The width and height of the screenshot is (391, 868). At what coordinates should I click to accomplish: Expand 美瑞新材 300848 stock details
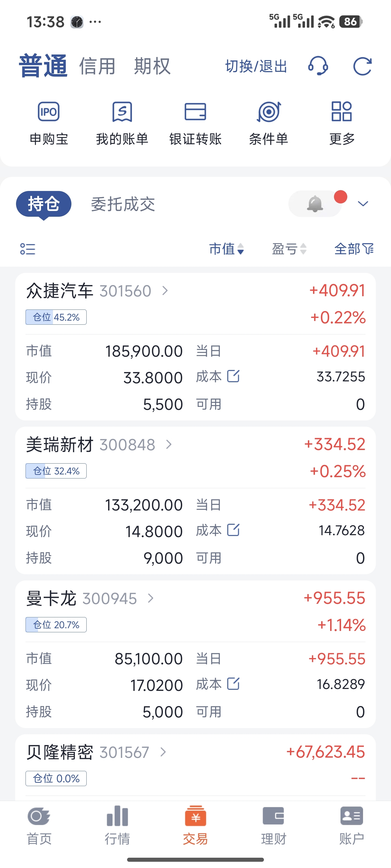(169, 445)
